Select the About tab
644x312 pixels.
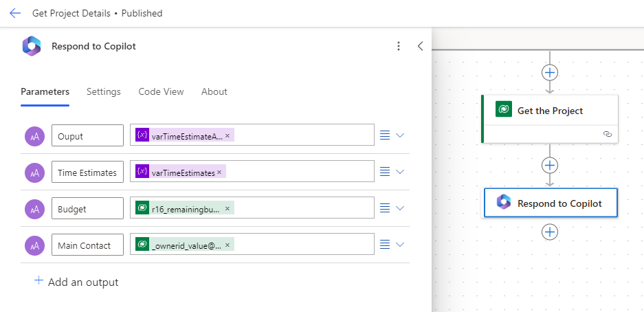pos(214,91)
